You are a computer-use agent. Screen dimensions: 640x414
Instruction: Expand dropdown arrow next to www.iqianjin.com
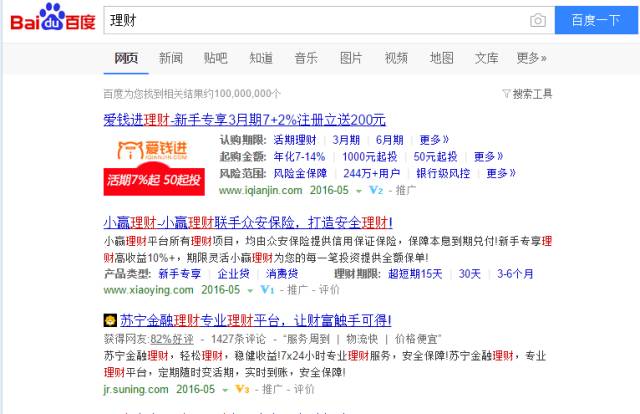coord(359,191)
